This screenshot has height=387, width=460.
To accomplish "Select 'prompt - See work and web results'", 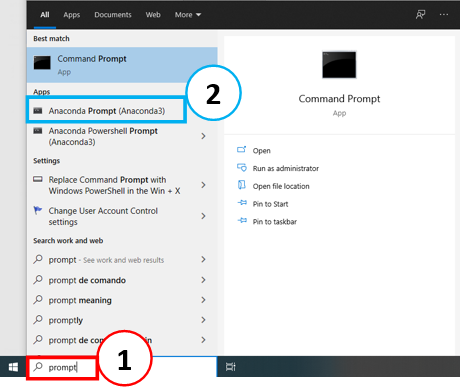I will pyautogui.click(x=122, y=260).
